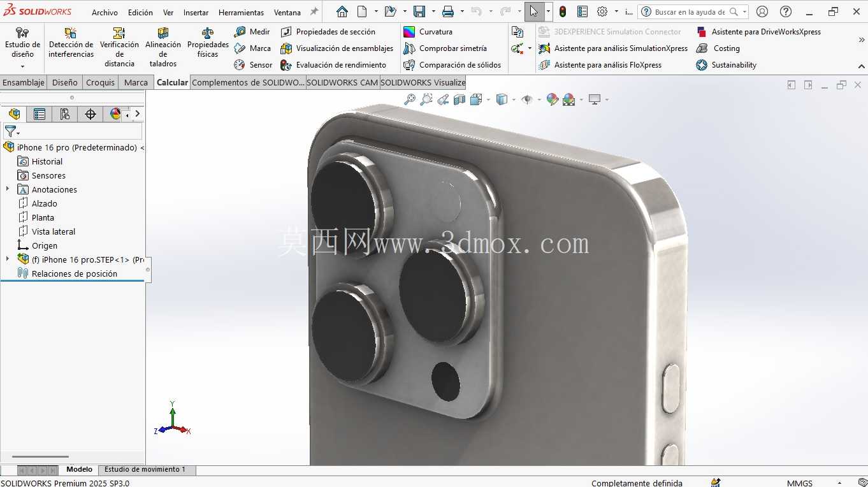Switch to the SOLIDWORKS CAM tab

[342, 82]
